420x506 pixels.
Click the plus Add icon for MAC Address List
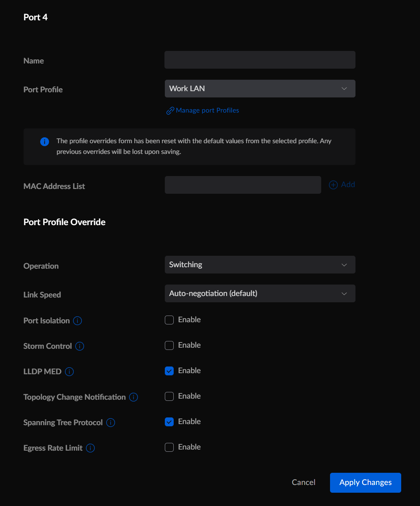(333, 185)
